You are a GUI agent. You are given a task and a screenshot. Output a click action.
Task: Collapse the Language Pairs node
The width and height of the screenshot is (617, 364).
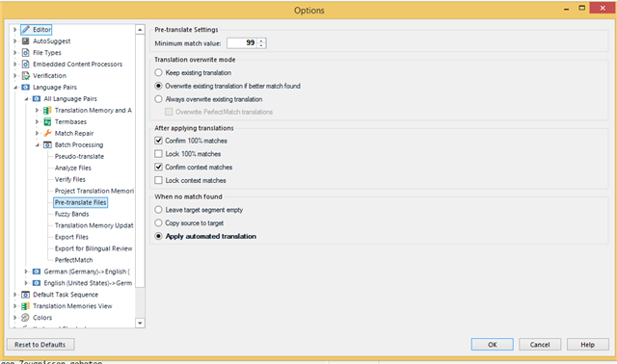(15, 88)
